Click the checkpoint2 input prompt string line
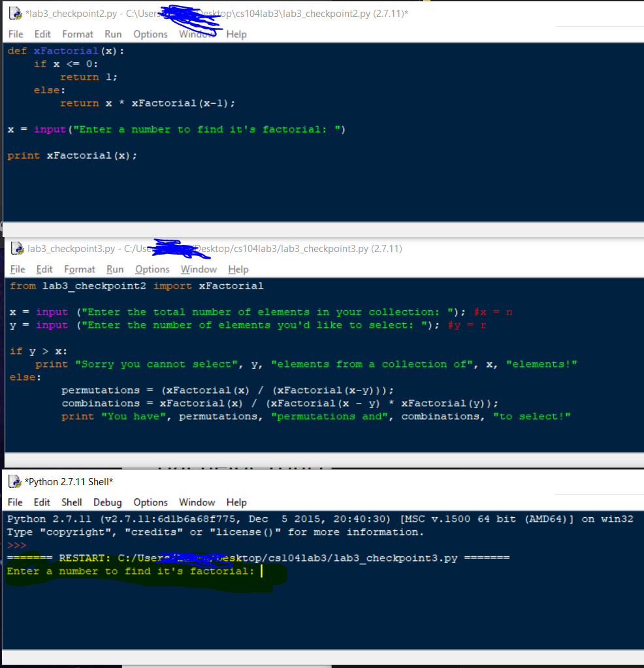 (176, 129)
